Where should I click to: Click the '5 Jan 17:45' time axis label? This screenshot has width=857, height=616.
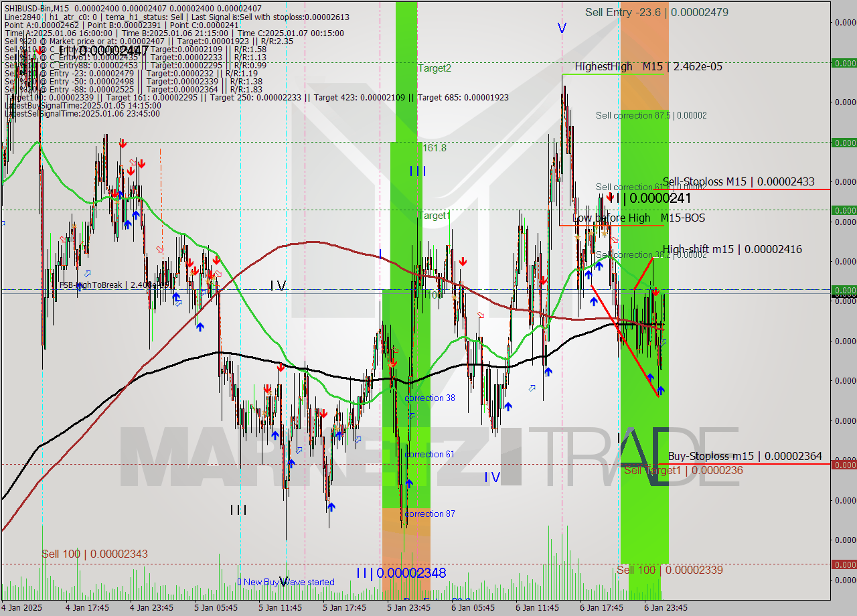coord(345,608)
